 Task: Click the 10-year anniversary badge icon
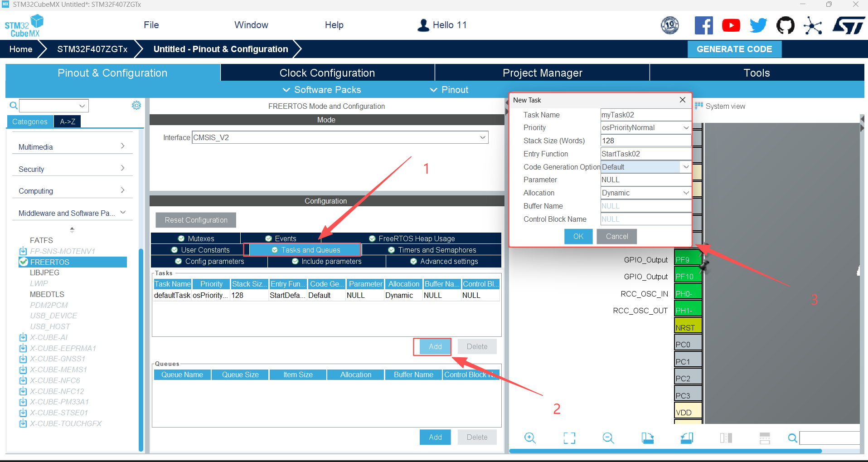(x=670, y=25)
